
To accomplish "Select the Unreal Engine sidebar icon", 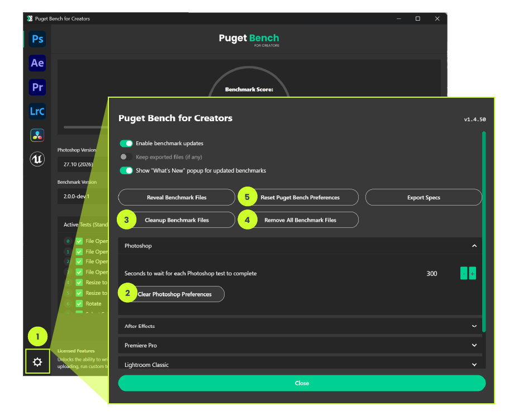I will coord(37,159).
